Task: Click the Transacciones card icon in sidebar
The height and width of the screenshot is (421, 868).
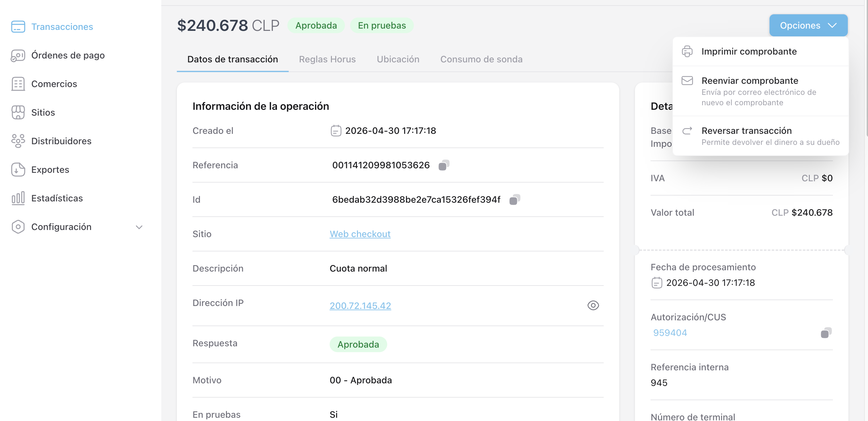Action: 18,27
